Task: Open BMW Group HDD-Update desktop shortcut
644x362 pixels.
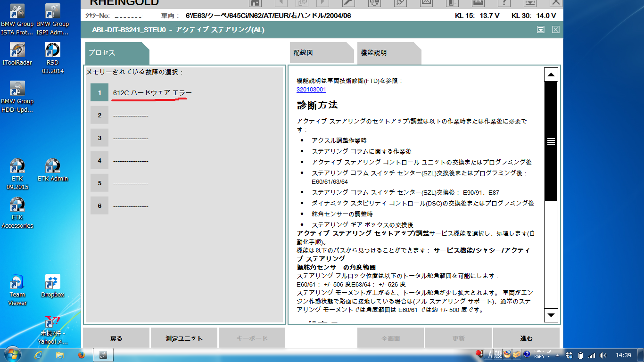Action: point(17,97)
